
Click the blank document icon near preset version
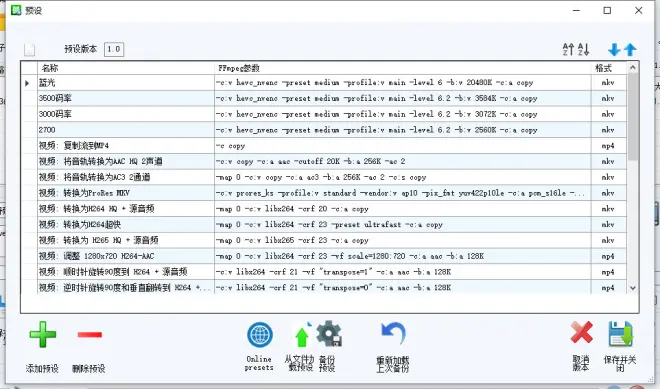(29, 50)
